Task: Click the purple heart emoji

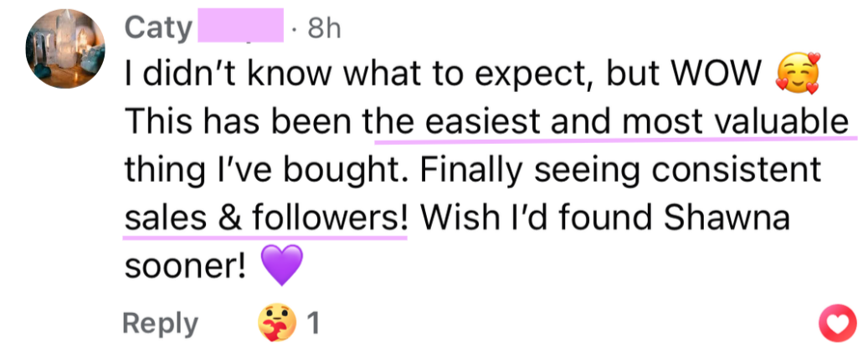Action: pos(280,266)
